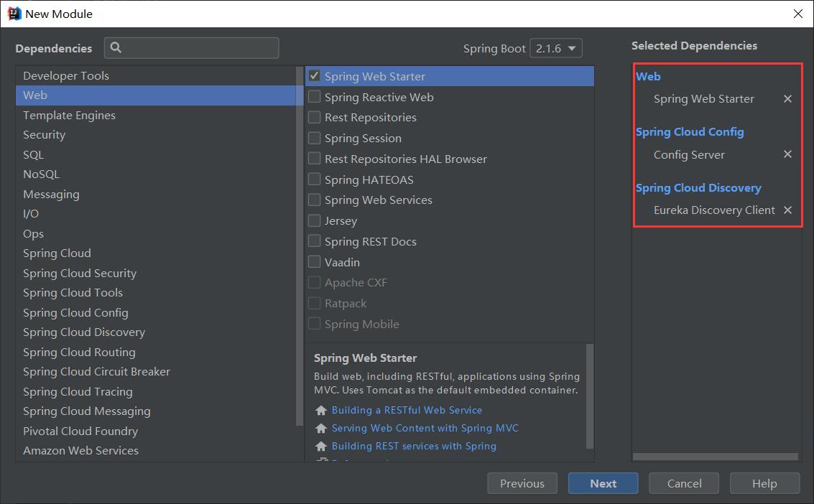
Task: Close the New Module dialog window
Action: (798, 14)
